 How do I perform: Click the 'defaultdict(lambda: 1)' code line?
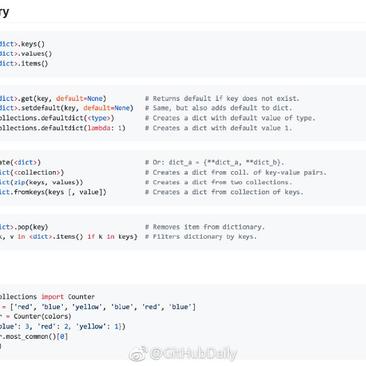pos(63,128)
